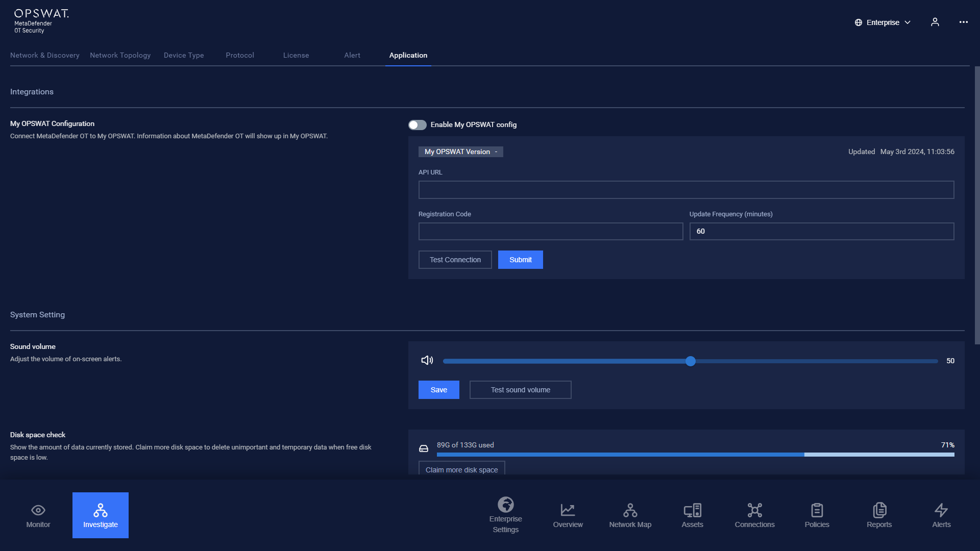
Task: Open Enterprise Settings globe icon
Action: click(x=506, y=505)
